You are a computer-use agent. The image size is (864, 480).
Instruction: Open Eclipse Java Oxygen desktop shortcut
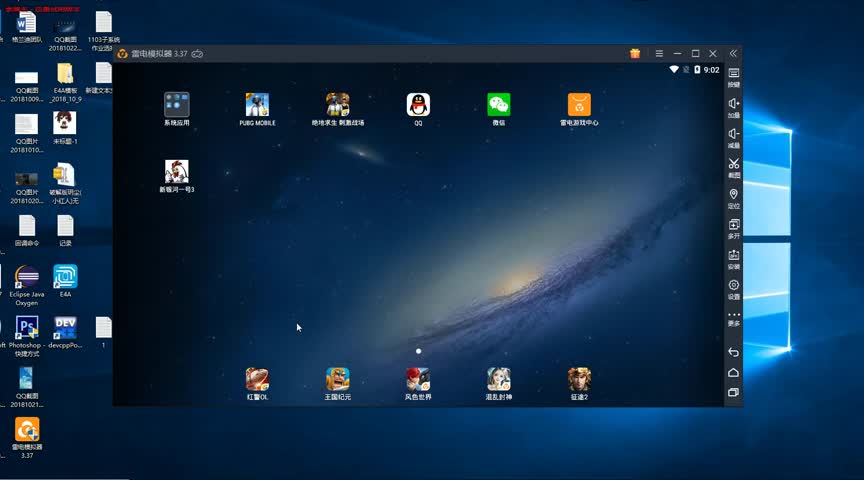(27, 279)
